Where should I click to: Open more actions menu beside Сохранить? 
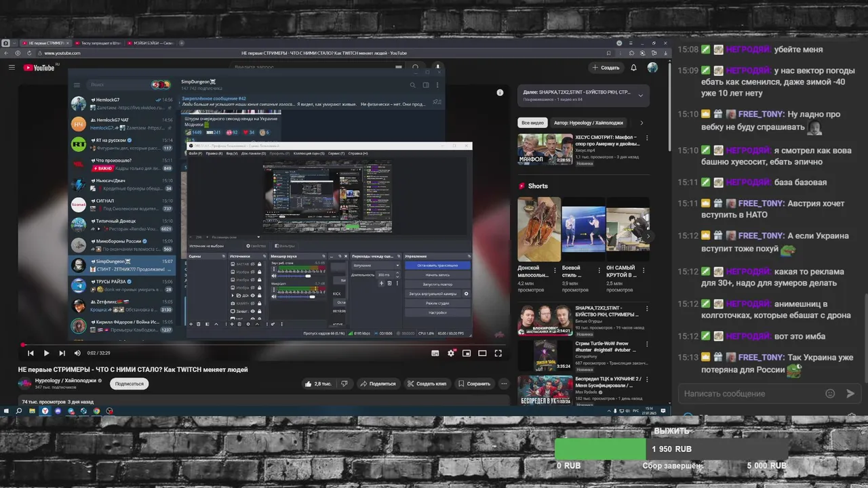pos(504,384)
